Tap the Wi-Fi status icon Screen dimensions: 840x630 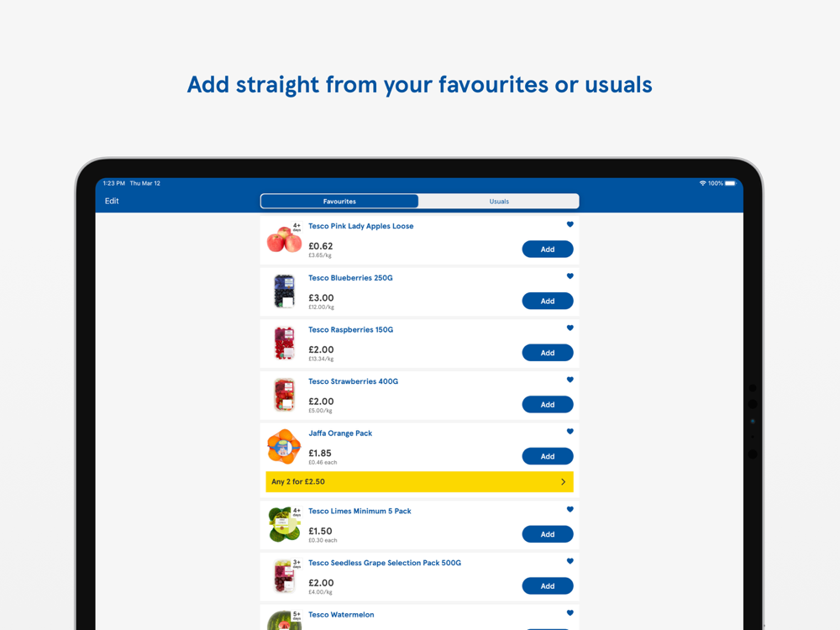[702, 183]
